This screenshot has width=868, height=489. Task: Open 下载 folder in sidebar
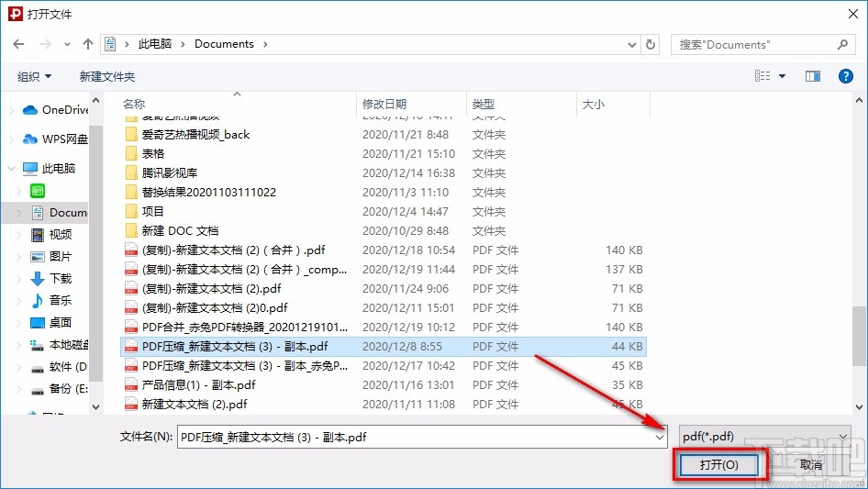click(51, 279)
